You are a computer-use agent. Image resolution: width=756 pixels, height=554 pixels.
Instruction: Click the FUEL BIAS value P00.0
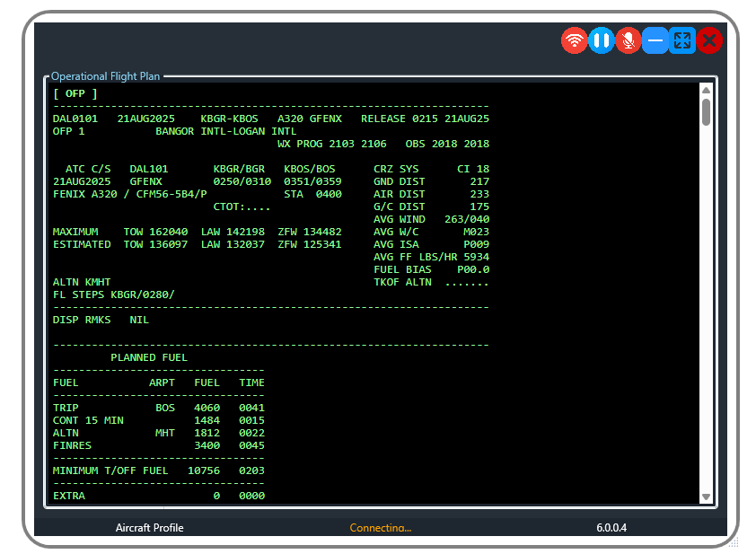click(x=473, y=269)
